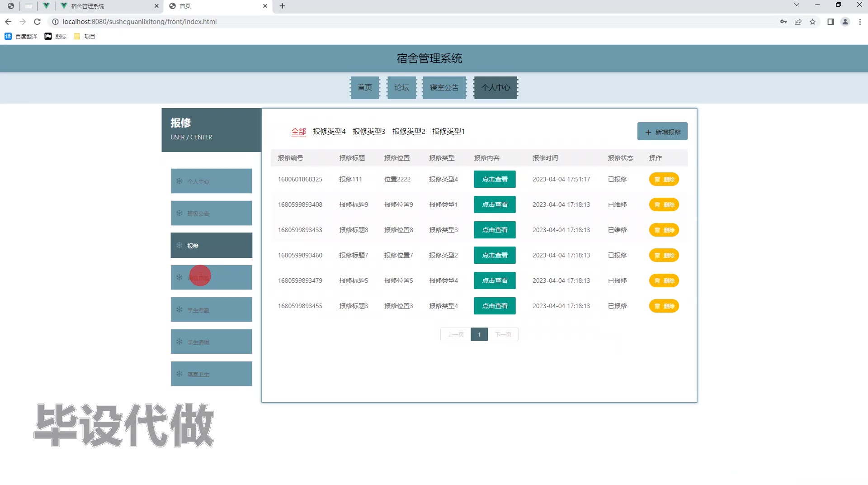The image size is (868, 485).
Task: Open the 图标 bookmark
Action: tap(56, 36)
